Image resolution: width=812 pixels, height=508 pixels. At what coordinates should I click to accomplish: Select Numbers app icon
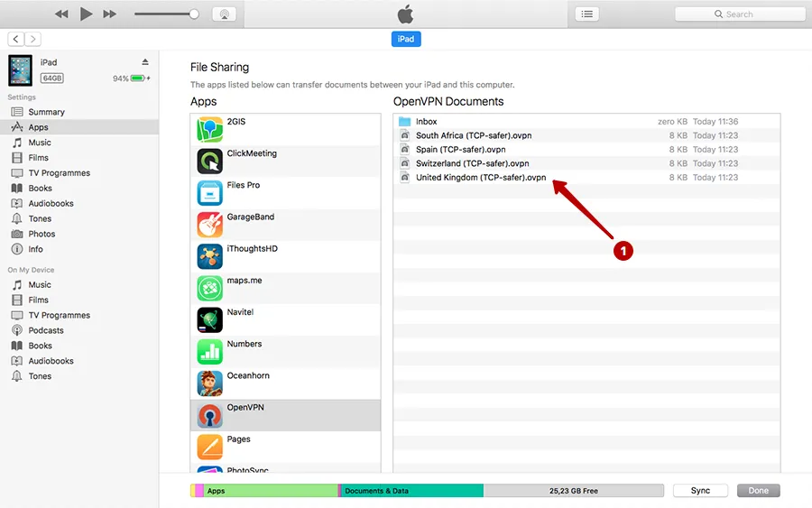[209, 352]
